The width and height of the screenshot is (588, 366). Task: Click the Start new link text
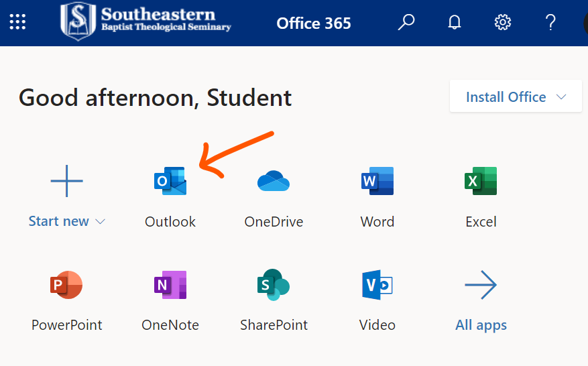click(x=59, y=221)
